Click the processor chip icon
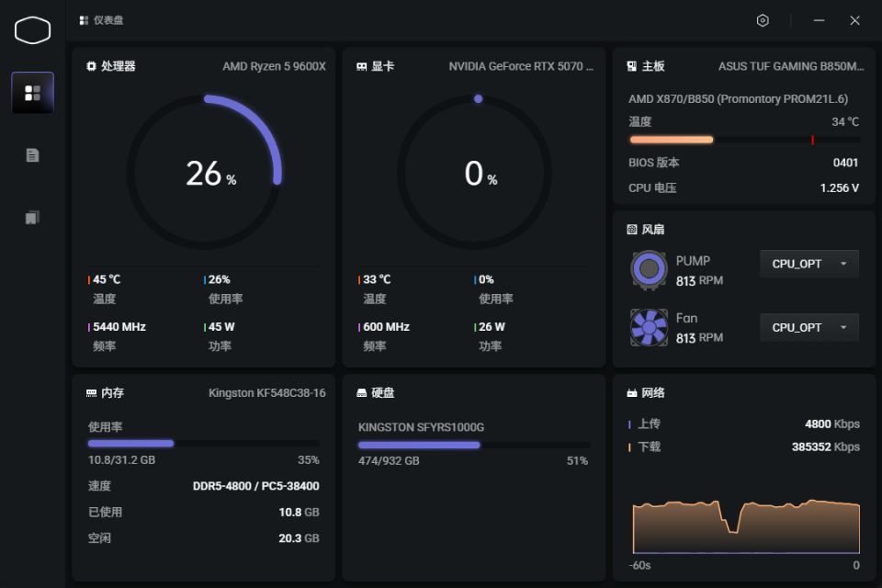 click(x=91, y=66)
